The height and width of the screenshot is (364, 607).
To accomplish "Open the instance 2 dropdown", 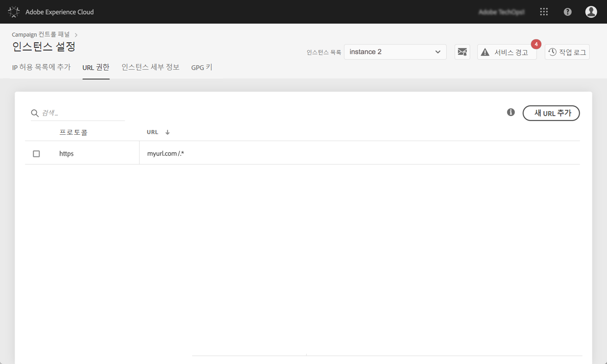I will click(x=395, y=52).
